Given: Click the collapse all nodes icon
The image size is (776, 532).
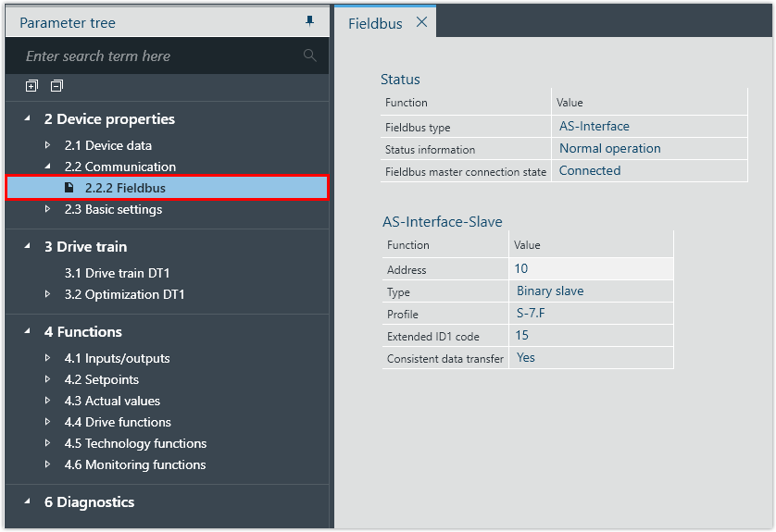Looking at the screenshot, I should tap(56, 86).
